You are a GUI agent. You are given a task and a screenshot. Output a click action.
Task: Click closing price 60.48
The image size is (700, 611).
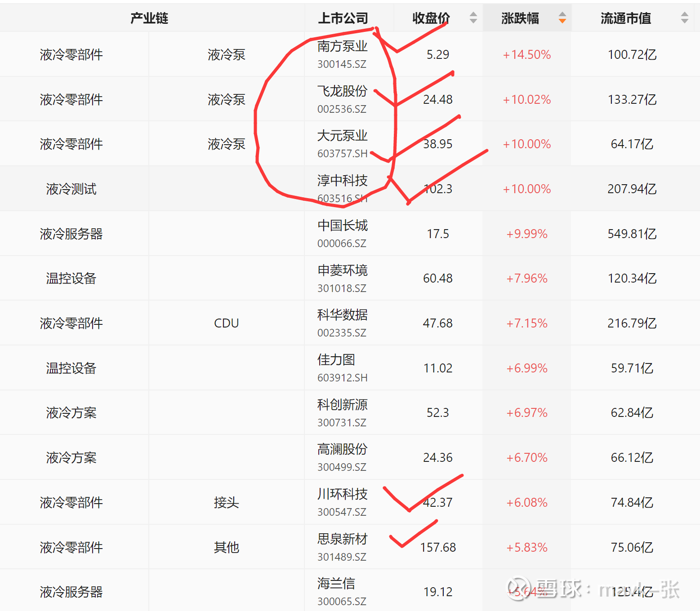(438, 279)
